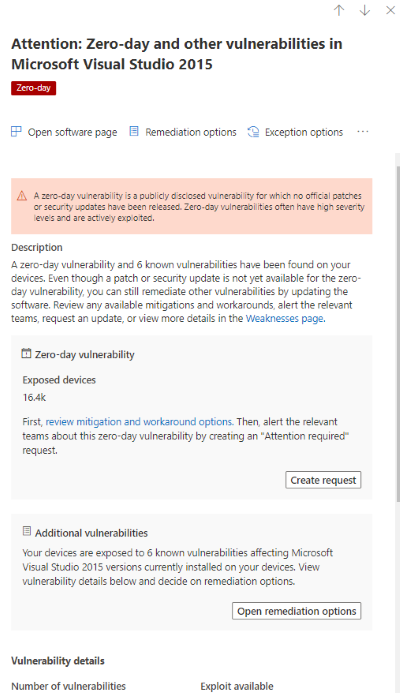Click the Exception options icon
Image resolution: width=400 pixels, height=693 pixels.
(x=253, y=132)
